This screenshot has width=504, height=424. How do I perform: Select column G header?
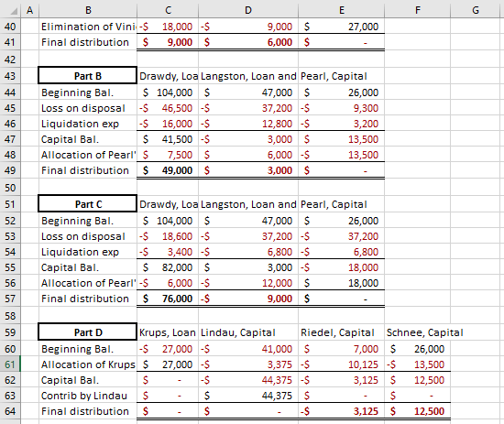pyautogui.click(x=476, y=10)
